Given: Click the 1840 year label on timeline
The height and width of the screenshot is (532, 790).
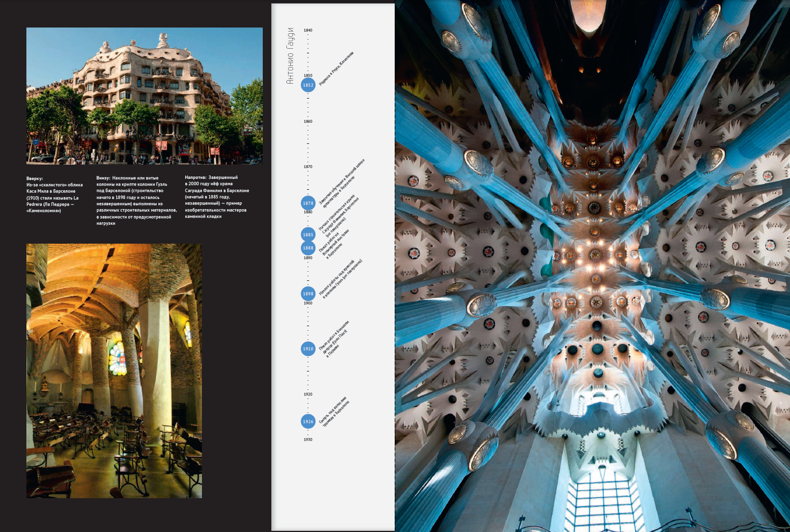Looking at the screenshot, I should click(x=308, y=30).
